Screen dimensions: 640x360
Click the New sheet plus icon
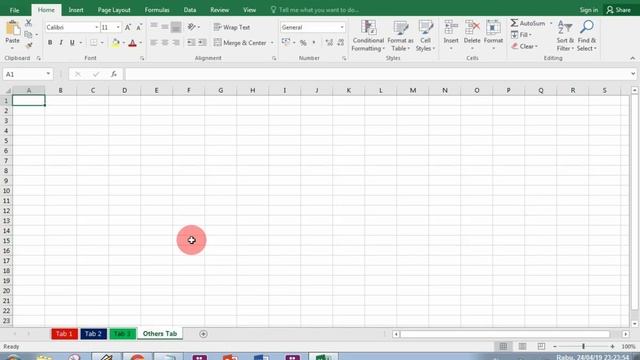click(203, 334)
